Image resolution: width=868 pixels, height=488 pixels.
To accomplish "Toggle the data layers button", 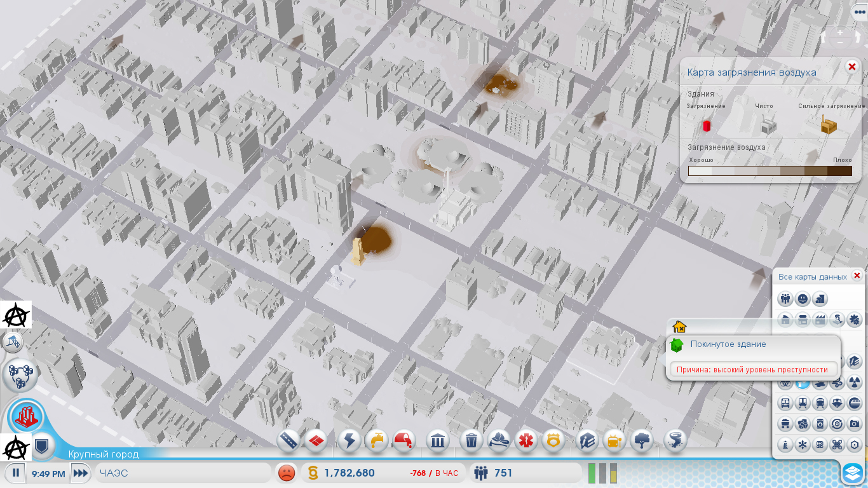I will click(x=853, y=472).
